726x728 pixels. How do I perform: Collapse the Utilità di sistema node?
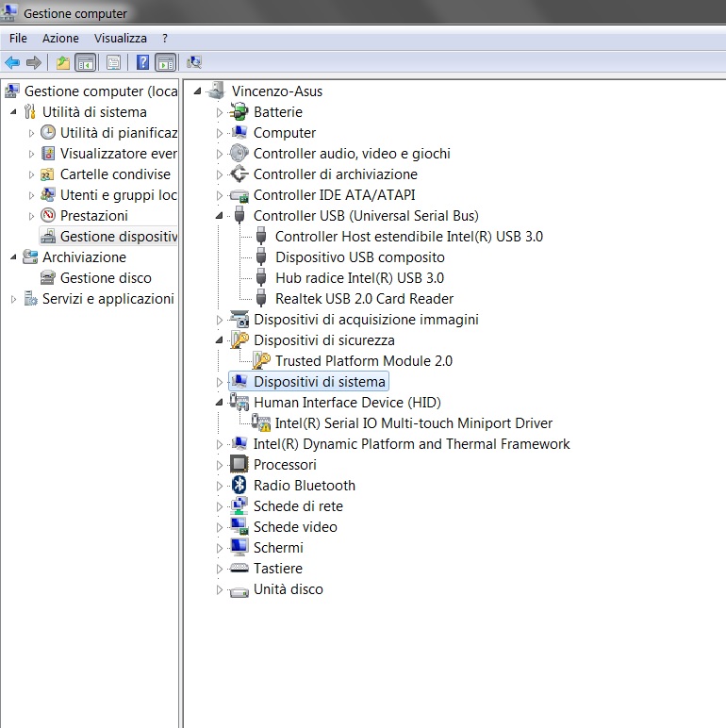(13, 112)
